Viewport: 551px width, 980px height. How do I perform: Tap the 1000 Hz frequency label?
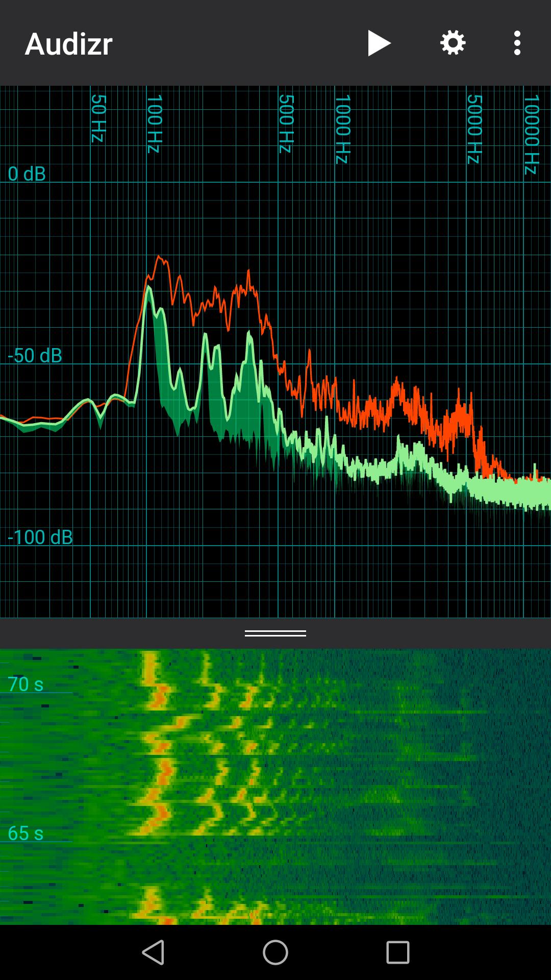pyautogui.click(x=342, y=129)
